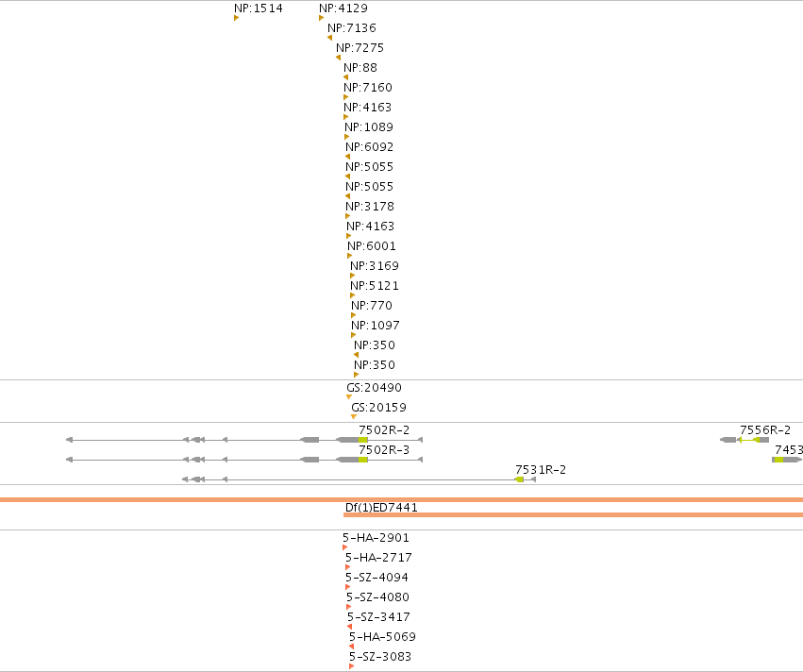Select the 5-HA-2901 insertion marker
Screen dimensions: 803x672
pyautogui.click(x=344, y=547)
